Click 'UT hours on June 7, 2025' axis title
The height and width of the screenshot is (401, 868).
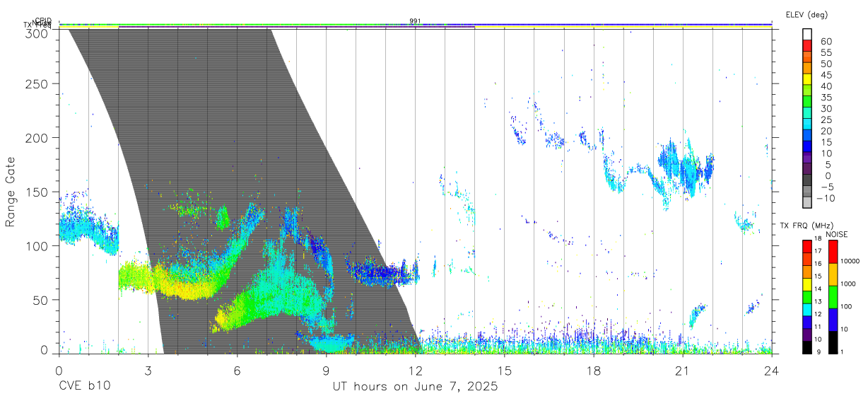pyautogui.click(x=415, y=387)
